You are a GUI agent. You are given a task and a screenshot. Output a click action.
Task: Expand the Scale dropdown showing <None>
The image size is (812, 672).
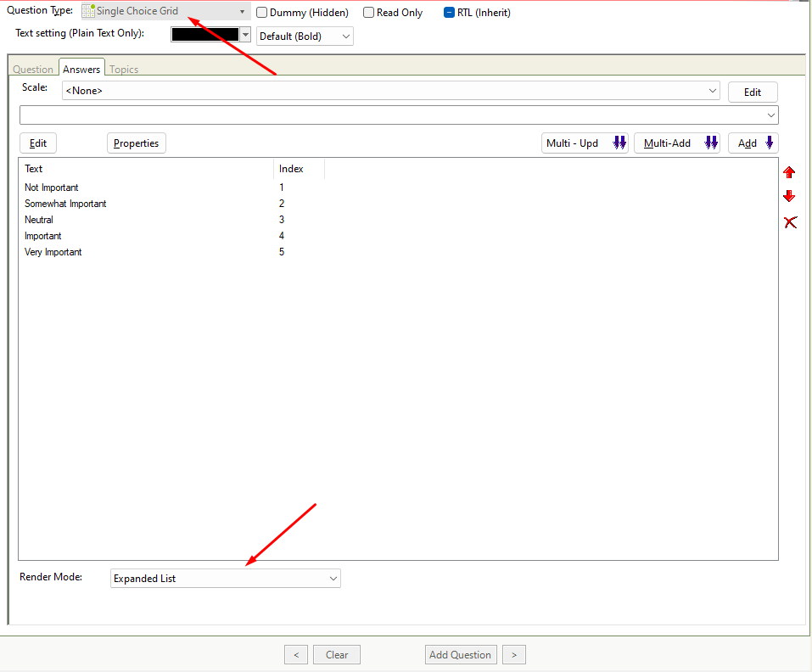(713, 90)
